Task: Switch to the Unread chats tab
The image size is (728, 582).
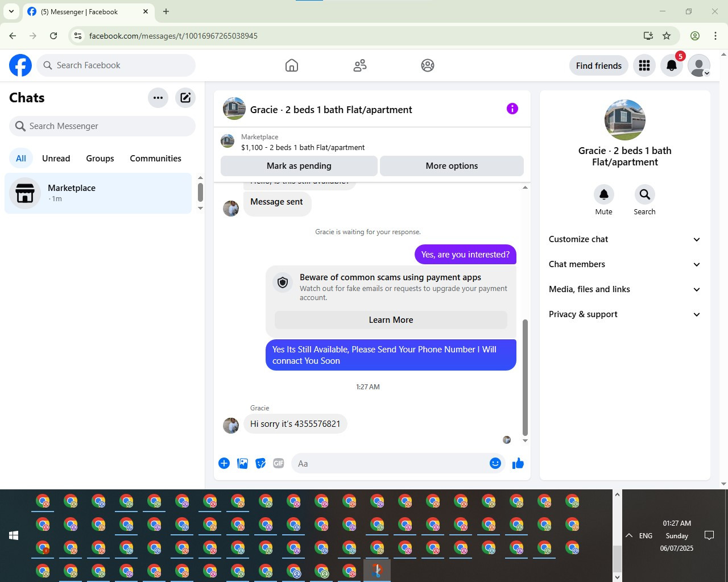Action: click(x=56, y=159)
